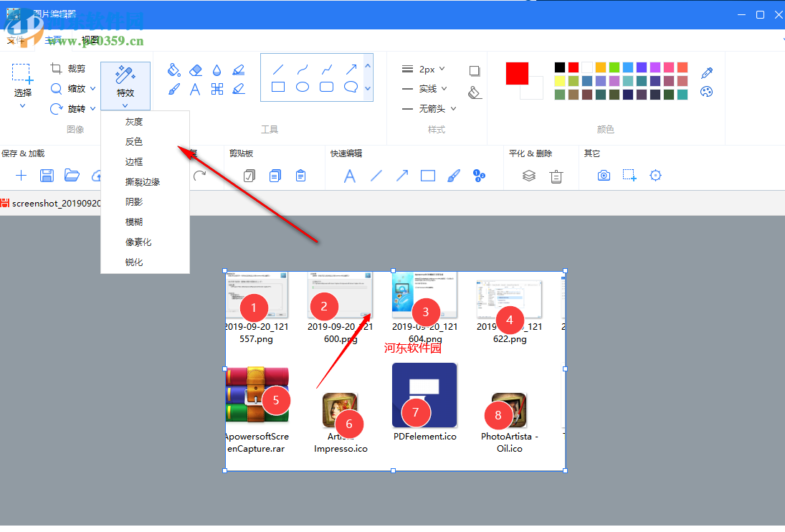
Task: Select the Eraser tool
Action: tap(194, 71)
